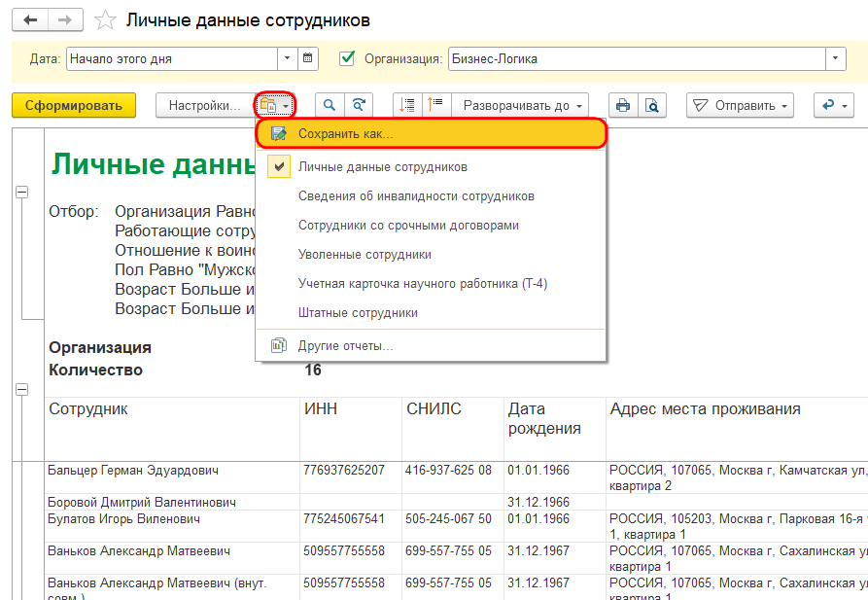Select Штатные сотрудники variant
This screenshot has width=868, height=600.
(x=432, y=313)
